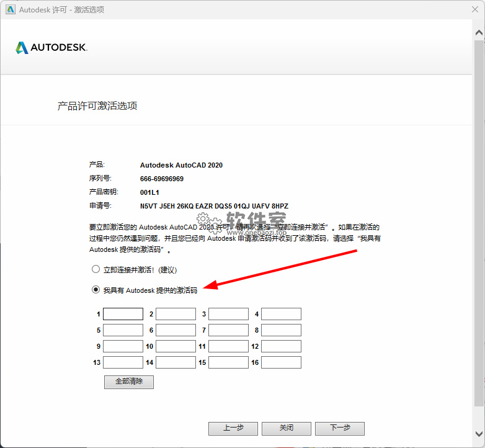Click the Autodesk logo in the header
485x448 pixels.
(x=51, y=48)
